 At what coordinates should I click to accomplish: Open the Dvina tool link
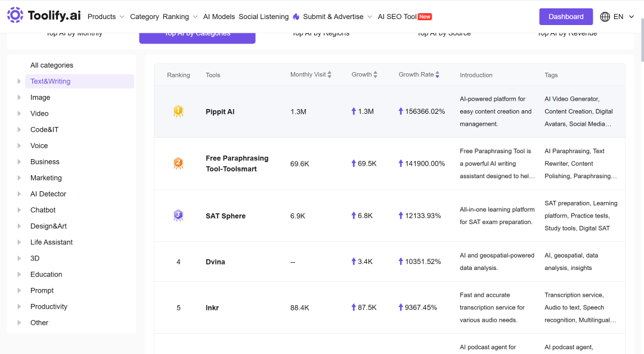[215, 262]
